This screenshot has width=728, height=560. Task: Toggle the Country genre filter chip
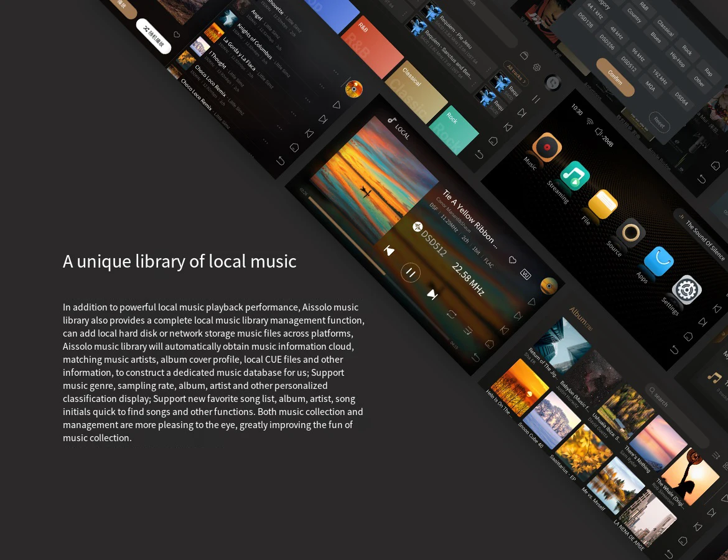click(634, 16)
